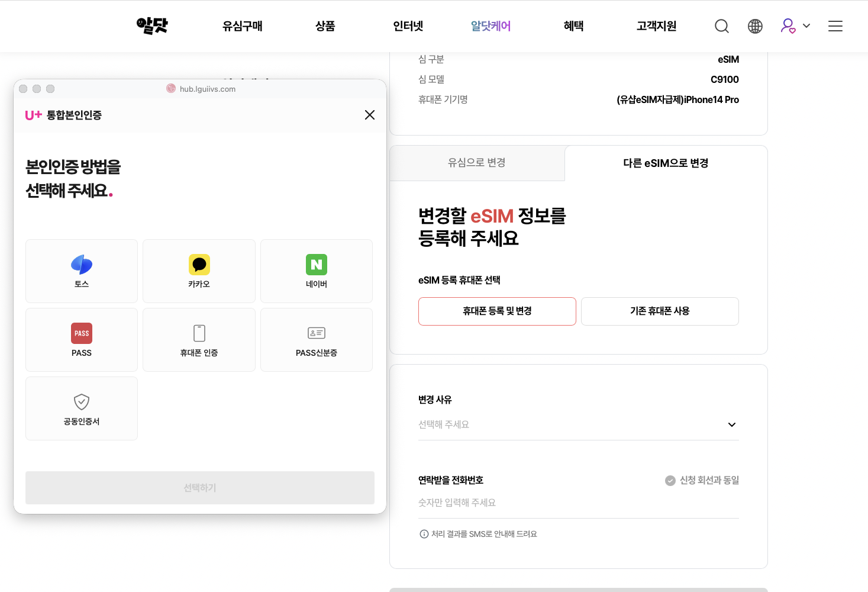Click the eSIM 등록 휴대폰 선택 label
Screen dimensions: 868x592
click(459, 280)
